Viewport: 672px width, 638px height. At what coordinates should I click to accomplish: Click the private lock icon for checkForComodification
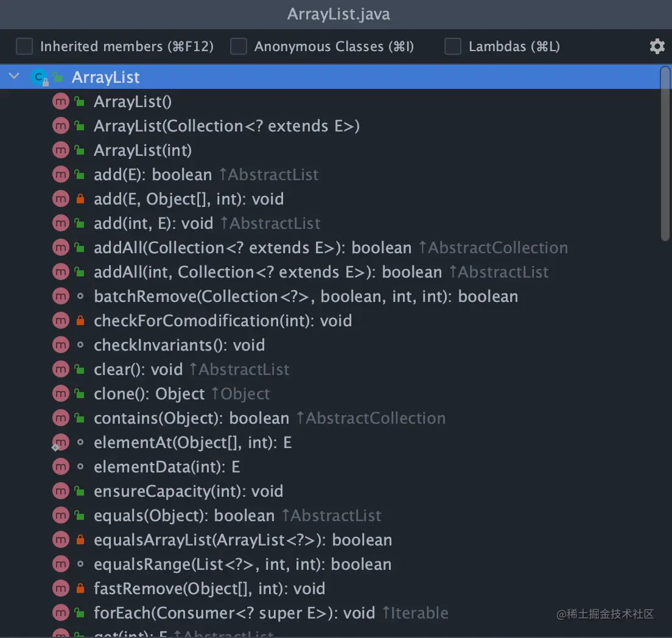pos(80,321)
